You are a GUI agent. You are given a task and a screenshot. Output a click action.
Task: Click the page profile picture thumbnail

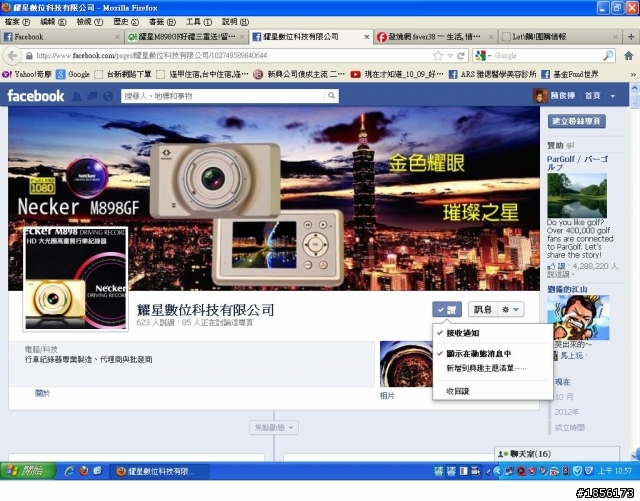tap(76, 278)
